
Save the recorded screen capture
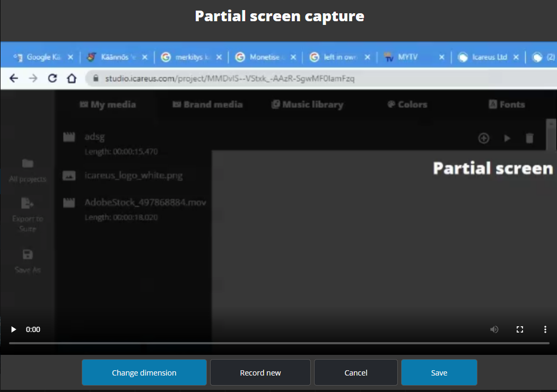[439, 372]
